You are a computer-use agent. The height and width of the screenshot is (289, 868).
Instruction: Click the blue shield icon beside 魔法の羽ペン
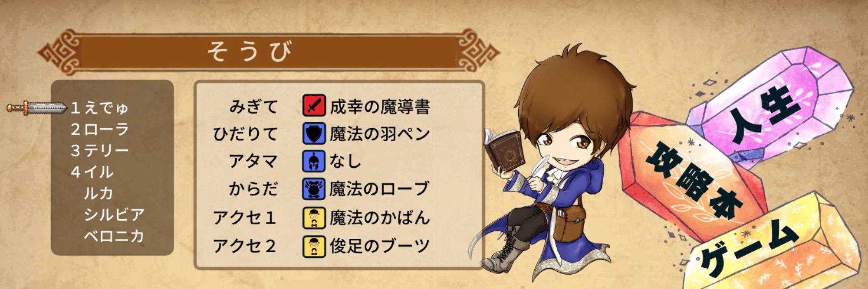tap(314, 133)
